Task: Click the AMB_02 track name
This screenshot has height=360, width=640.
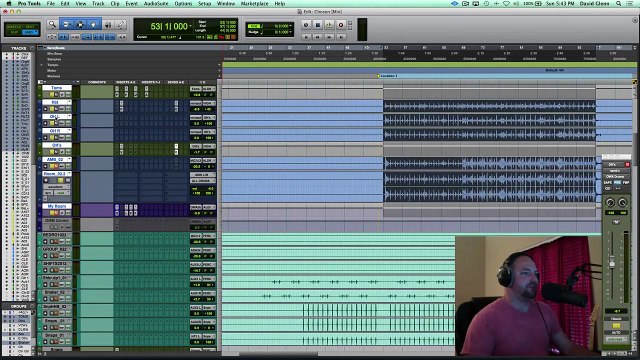Action: pos(55,160)
